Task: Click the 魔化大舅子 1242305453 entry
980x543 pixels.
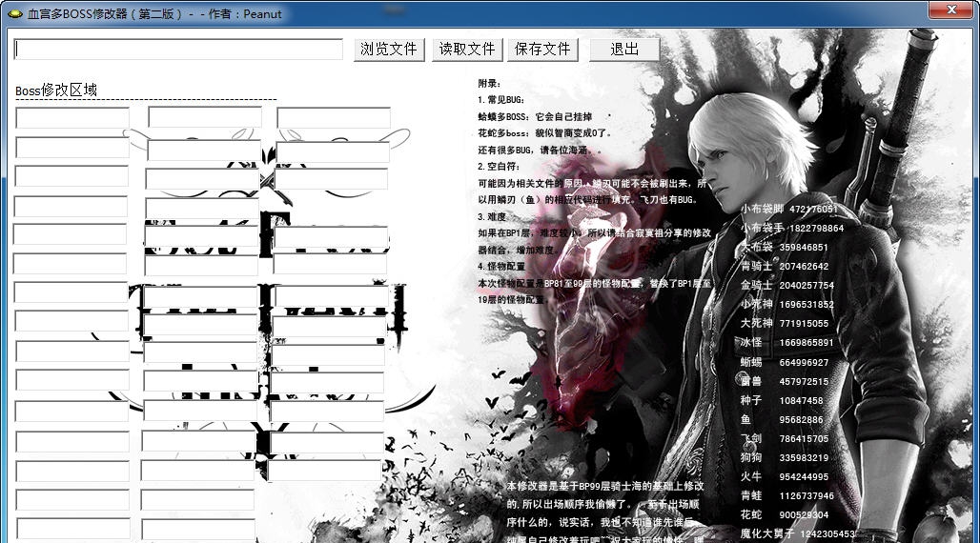Action: [x=798, y=533]
